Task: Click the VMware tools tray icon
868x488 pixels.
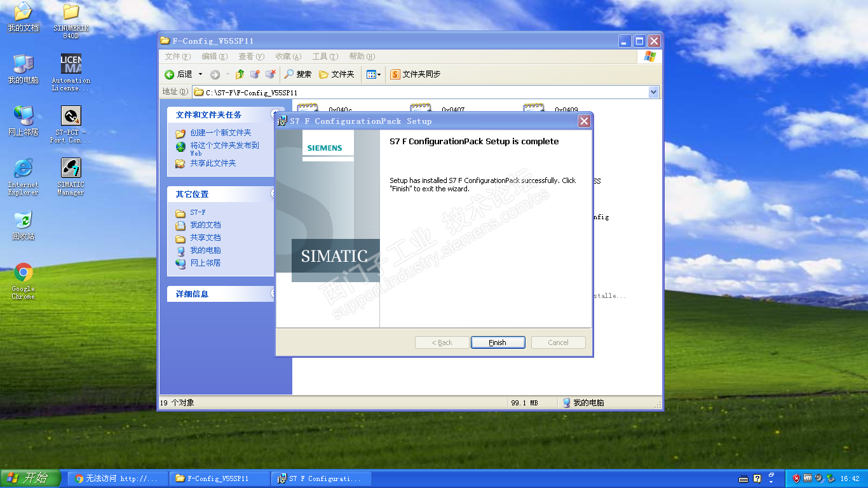Action: [x=808, y=478]
